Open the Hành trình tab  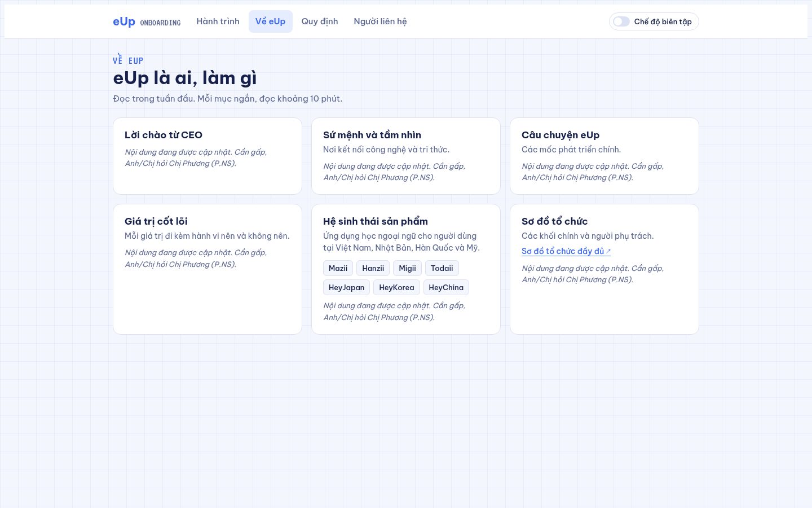(x=218, y=21)
